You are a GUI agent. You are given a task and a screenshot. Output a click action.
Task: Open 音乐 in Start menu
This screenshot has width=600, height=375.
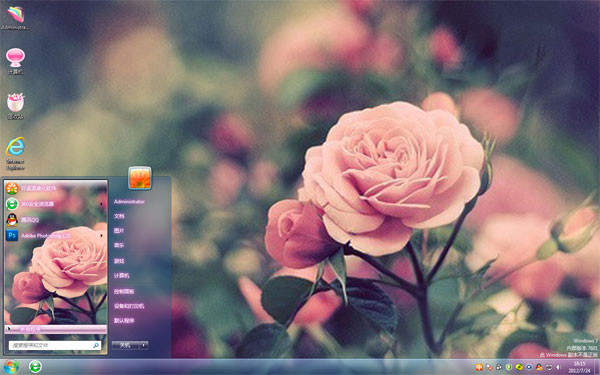pos(119,245)
